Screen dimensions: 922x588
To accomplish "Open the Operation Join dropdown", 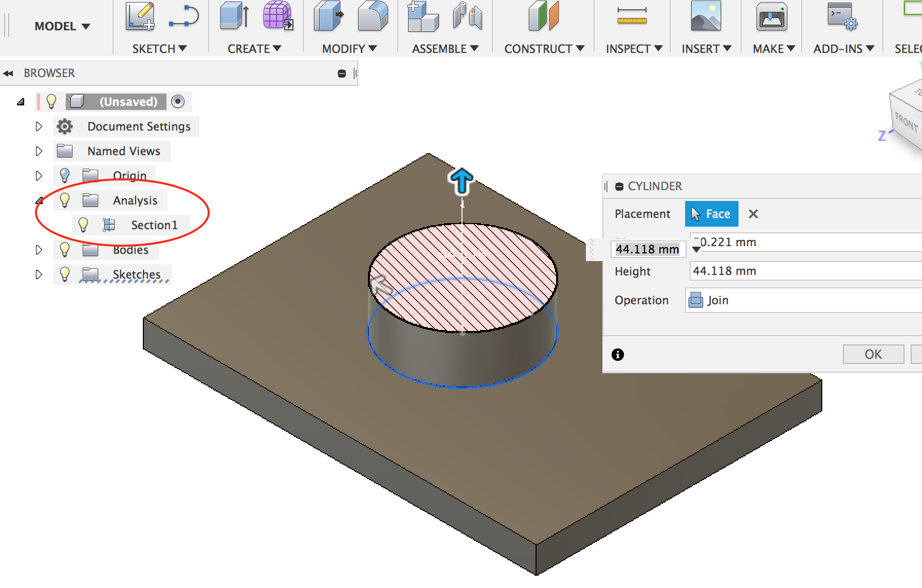I will tap(804, 300).
